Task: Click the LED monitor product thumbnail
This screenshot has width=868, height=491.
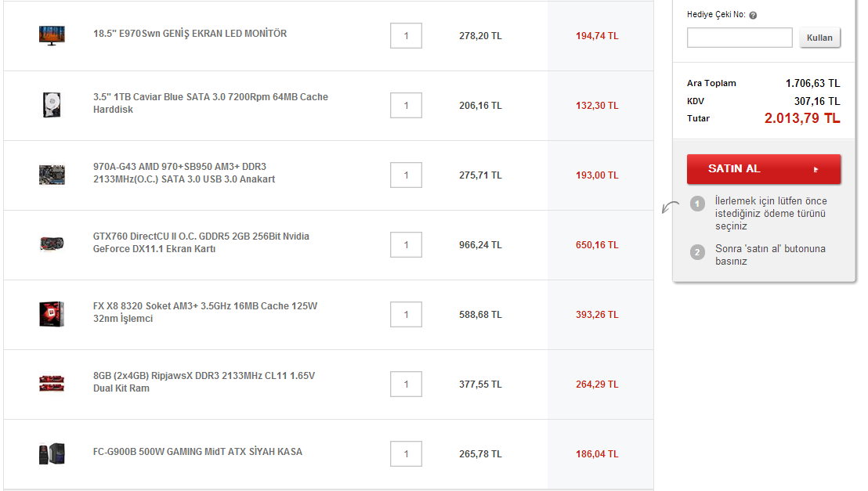Action: click(x=52, y=35)
